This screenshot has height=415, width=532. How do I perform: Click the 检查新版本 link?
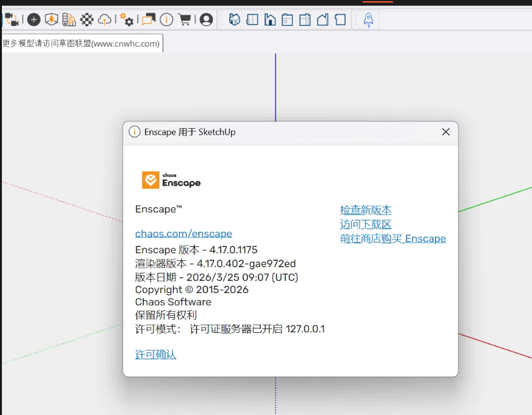366,210
